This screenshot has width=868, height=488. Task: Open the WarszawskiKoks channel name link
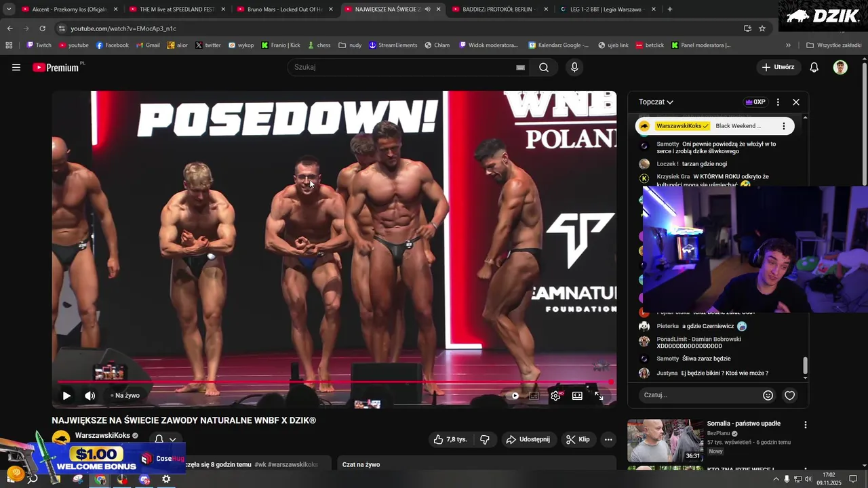click(102, 436)
